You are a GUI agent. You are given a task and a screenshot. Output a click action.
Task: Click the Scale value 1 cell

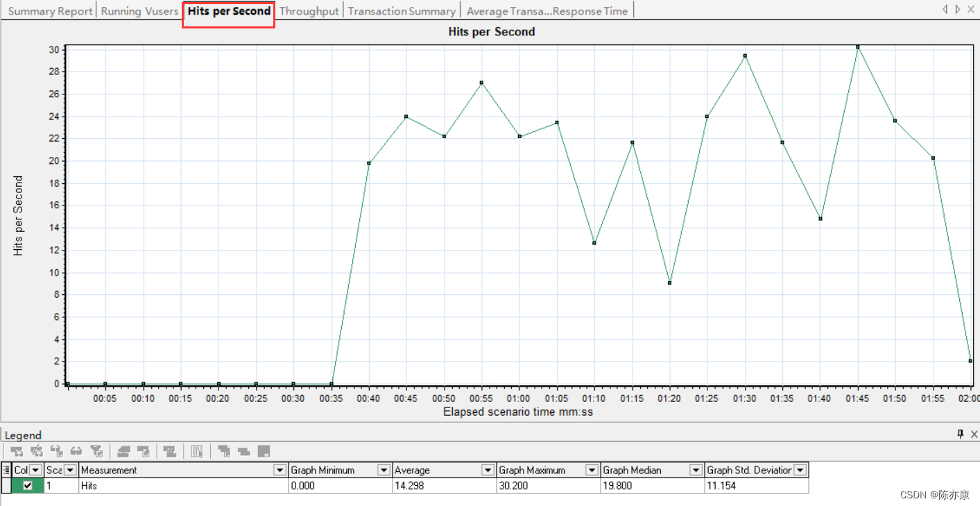(62, 486)
